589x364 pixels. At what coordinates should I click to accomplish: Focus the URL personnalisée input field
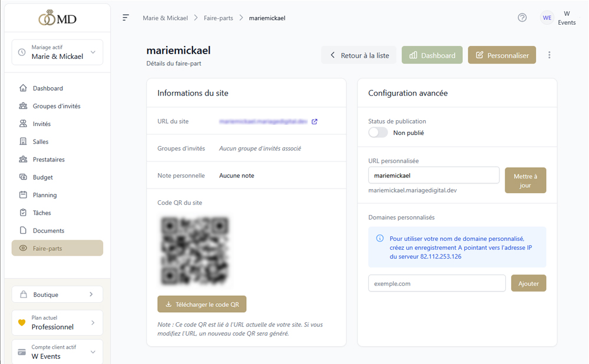pyautogui.click(x=434, y=176)
